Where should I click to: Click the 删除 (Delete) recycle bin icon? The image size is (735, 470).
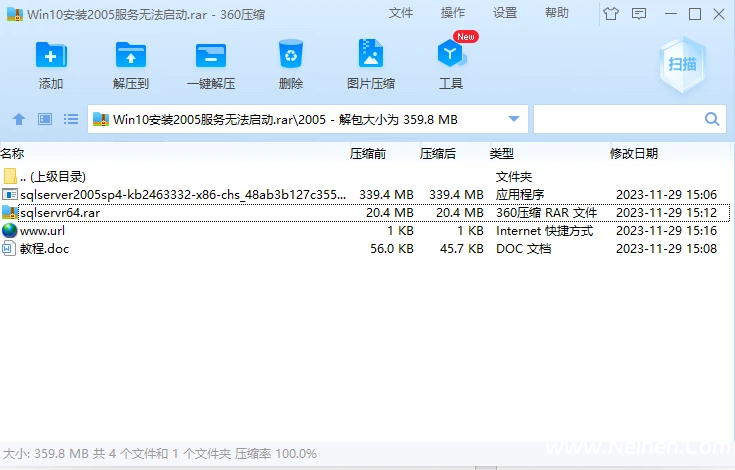(291, 54)
